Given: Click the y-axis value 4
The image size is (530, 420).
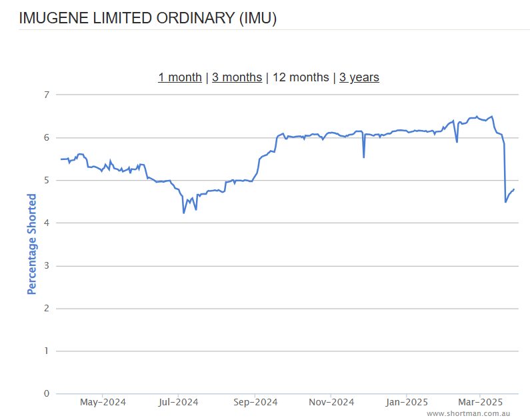Looking at the screenshot, I should pos(47,223).
